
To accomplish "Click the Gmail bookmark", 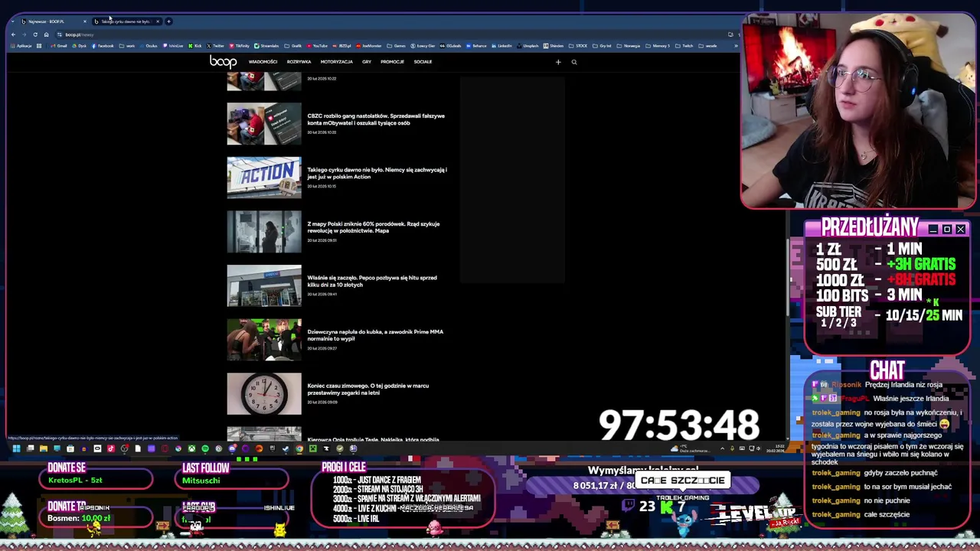I will 59,46.
